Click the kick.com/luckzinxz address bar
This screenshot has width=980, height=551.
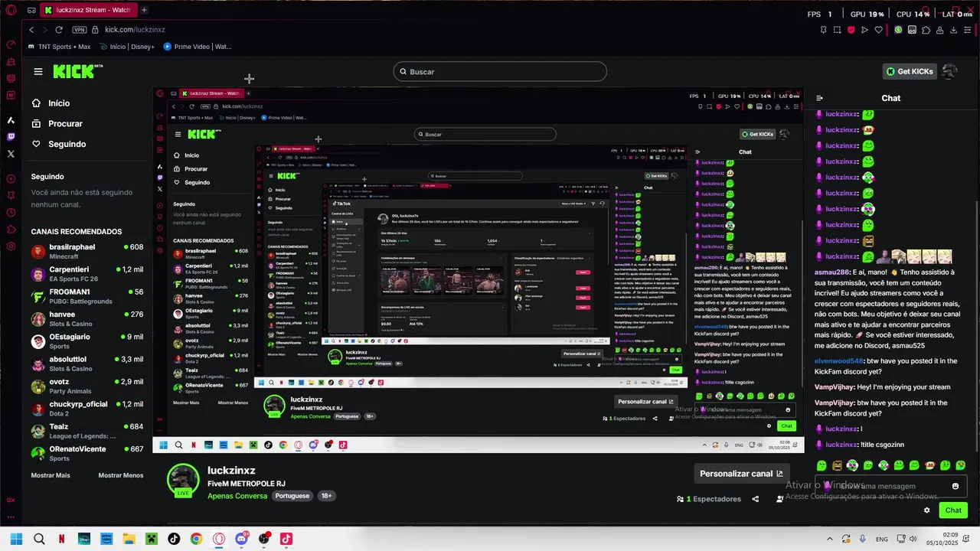point(135,30)
